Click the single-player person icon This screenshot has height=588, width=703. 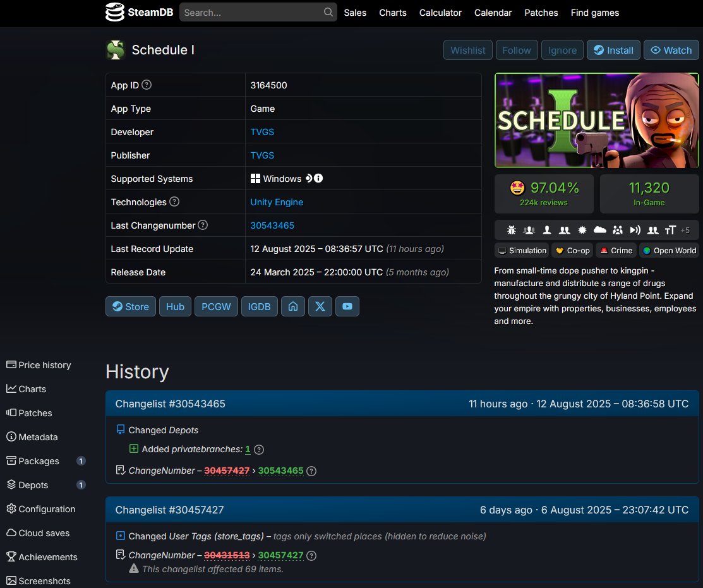tap(547, 231)
